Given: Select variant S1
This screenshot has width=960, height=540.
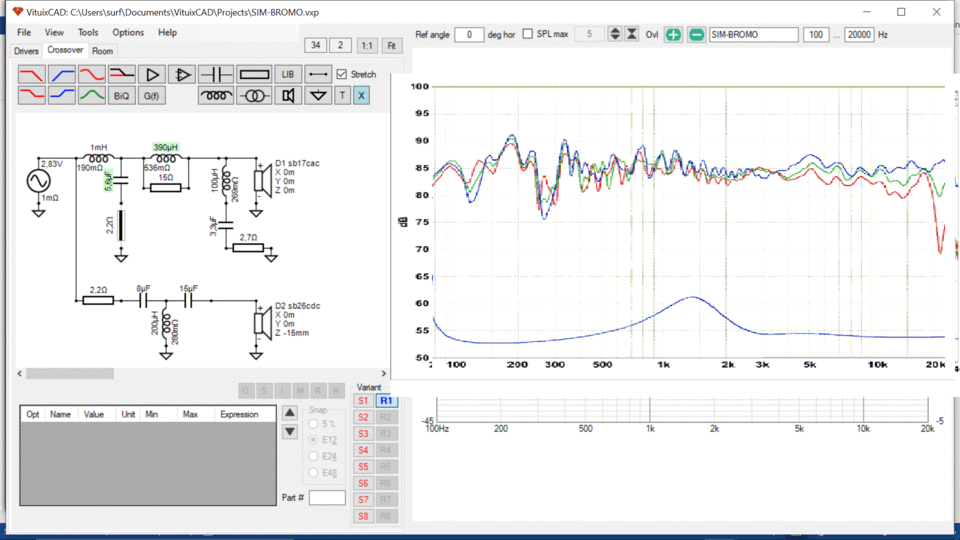Looking at the screenshot, I should click(363, 400).
